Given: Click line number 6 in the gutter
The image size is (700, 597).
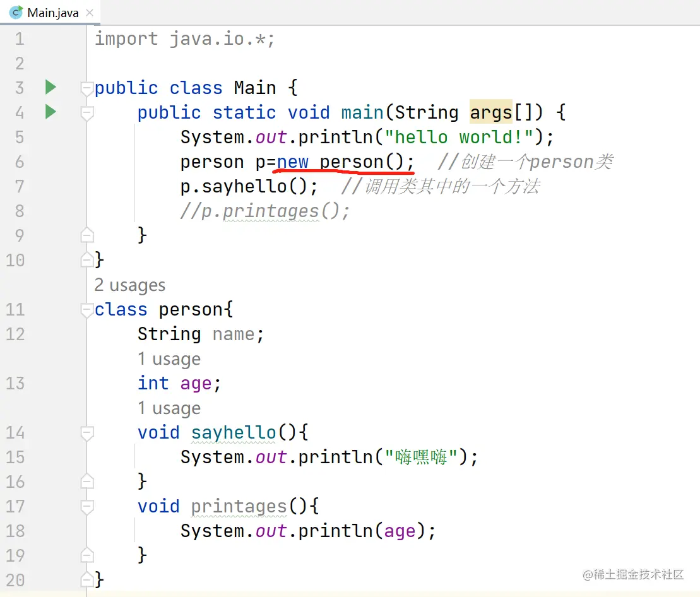Looking at the screenshot, I should [19, 162].
